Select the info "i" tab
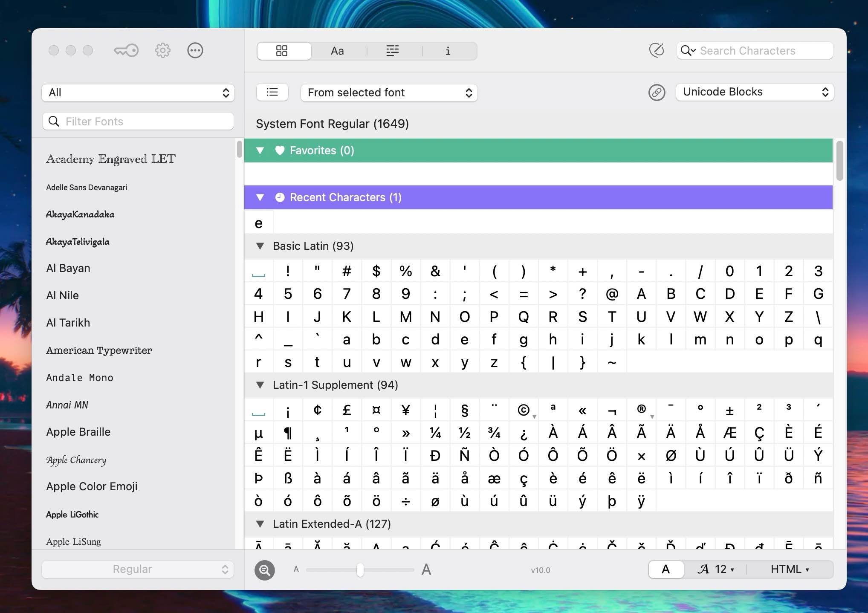Screen dimensions: 868x613 click(x=448, y=51)
